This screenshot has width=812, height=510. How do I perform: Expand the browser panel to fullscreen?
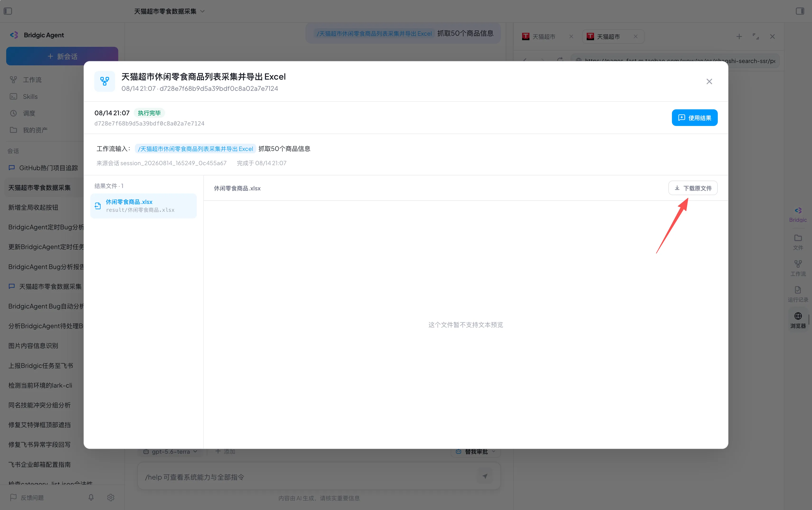[x=756, y=36]
